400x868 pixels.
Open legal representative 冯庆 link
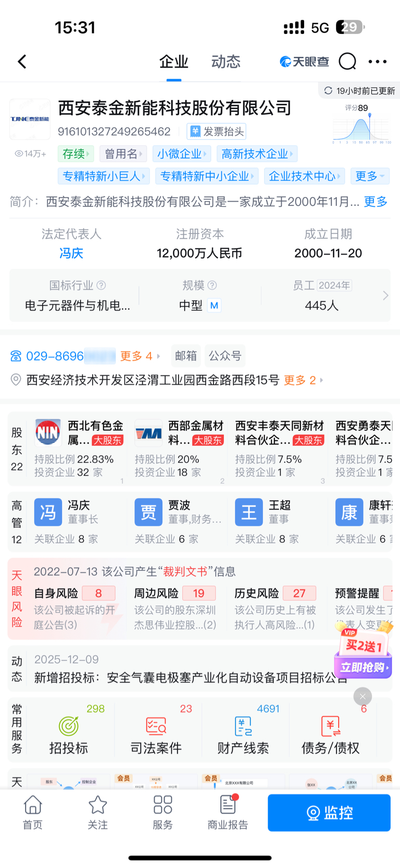coord(71,253)
